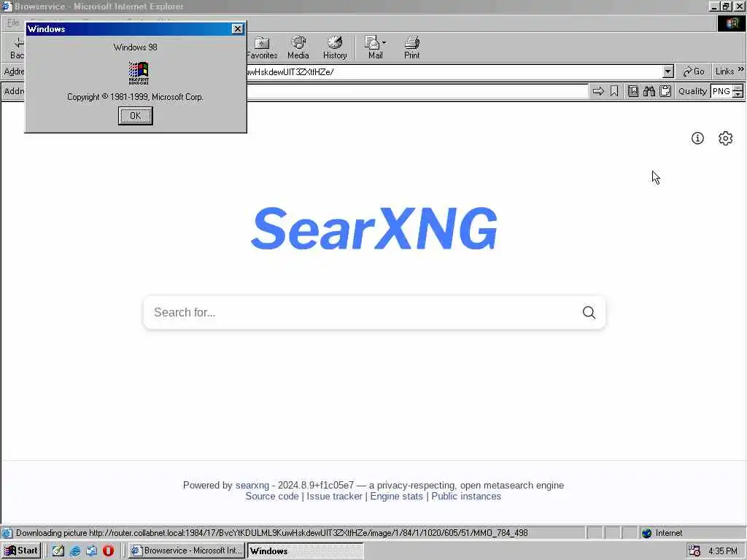
Task: Expand the address bar dropdown arrow
Action: pyautogui.click(x=668, y=72)
